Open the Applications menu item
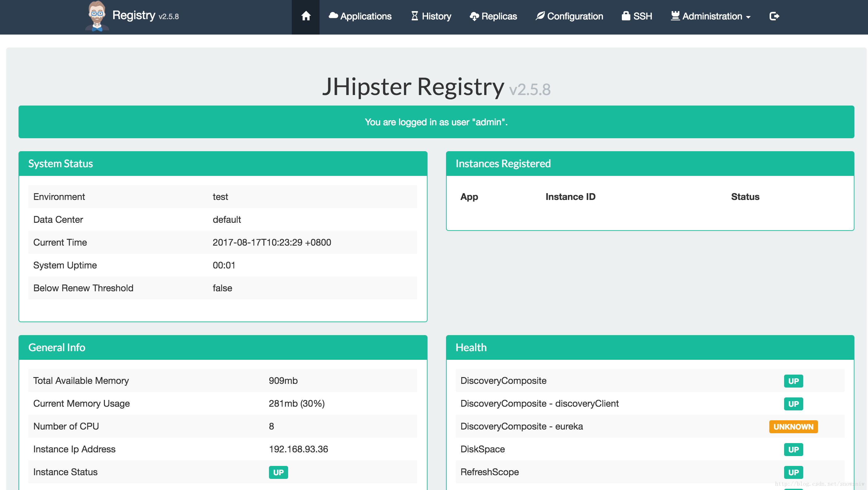Image resolution: width=868 pixels, height=490 pixels. [x=360, y=16]
